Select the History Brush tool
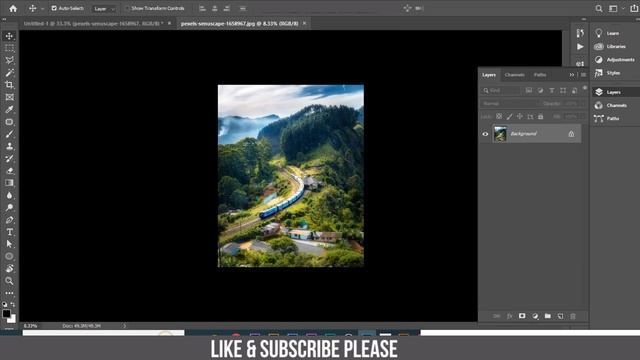Image resolution: width=640 pixels, height=360 pixels. pos(9,158)
